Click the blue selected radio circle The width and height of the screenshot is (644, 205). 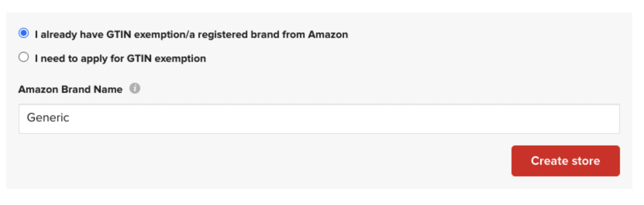pyautogui.click(x=24, y=33)
